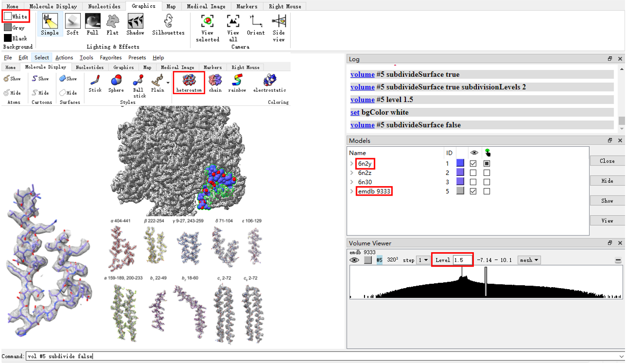Apply the Sphere atom style
627x364 pixels.
tap(116, 83)
